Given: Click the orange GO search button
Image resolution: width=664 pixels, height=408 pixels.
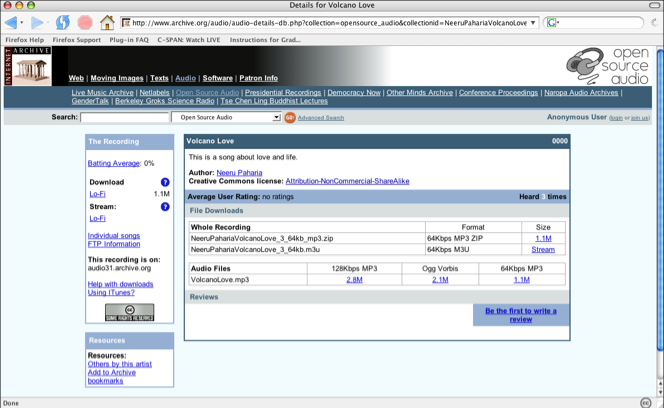Looking at the screenshot, I should pyautogui.click(x=290, y=117).
